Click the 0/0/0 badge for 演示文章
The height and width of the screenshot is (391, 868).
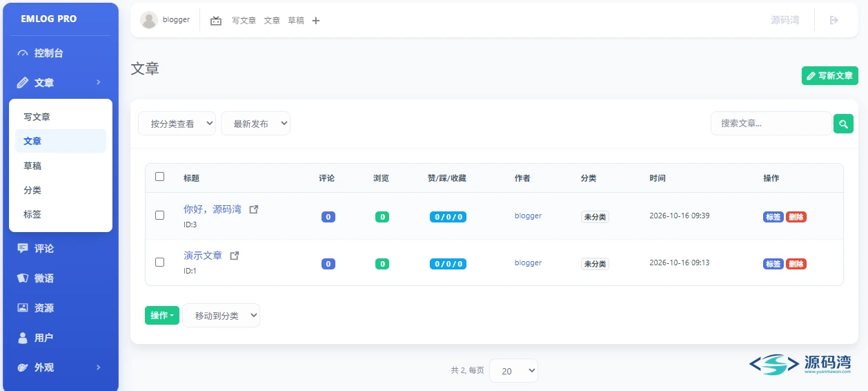click(448, 264)
